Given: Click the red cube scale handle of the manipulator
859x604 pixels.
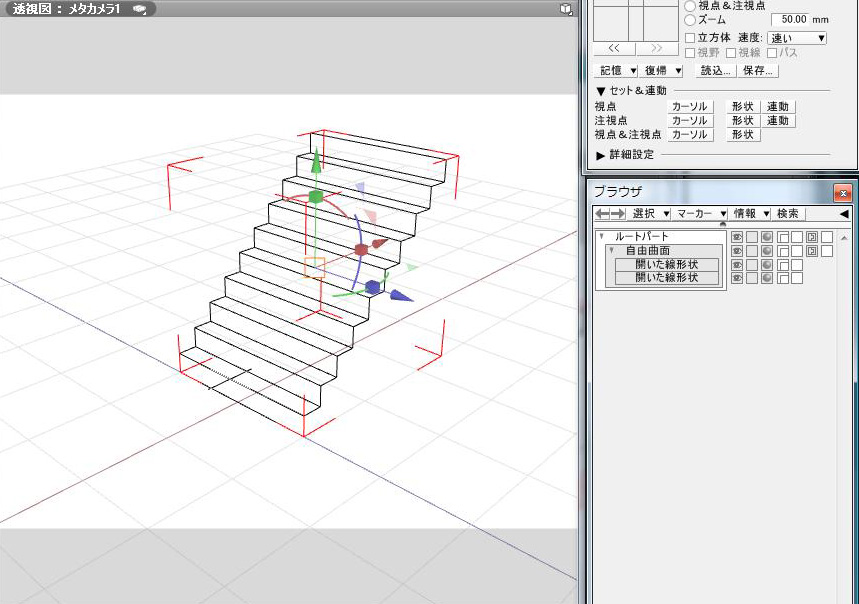Looking at the screenshot, I should click(x=360, y=250).
